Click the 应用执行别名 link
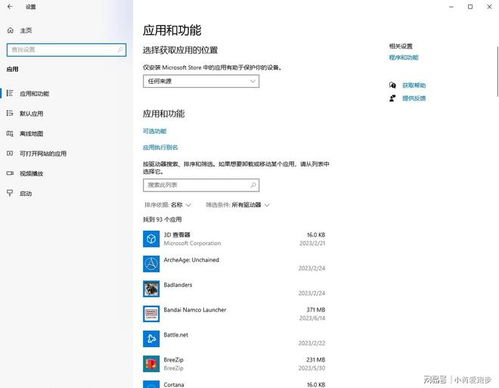Viewport: 499px width, 388px height. click(160, 147)
